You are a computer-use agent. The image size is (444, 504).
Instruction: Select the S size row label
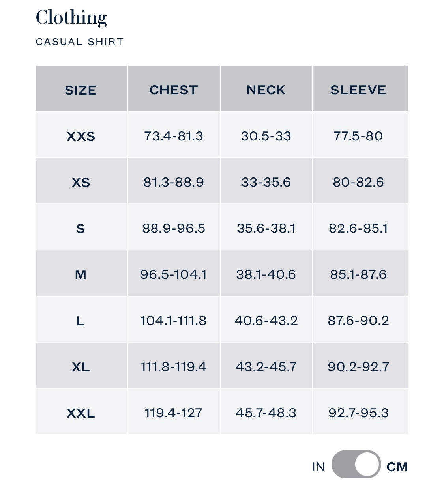point(81,228)
